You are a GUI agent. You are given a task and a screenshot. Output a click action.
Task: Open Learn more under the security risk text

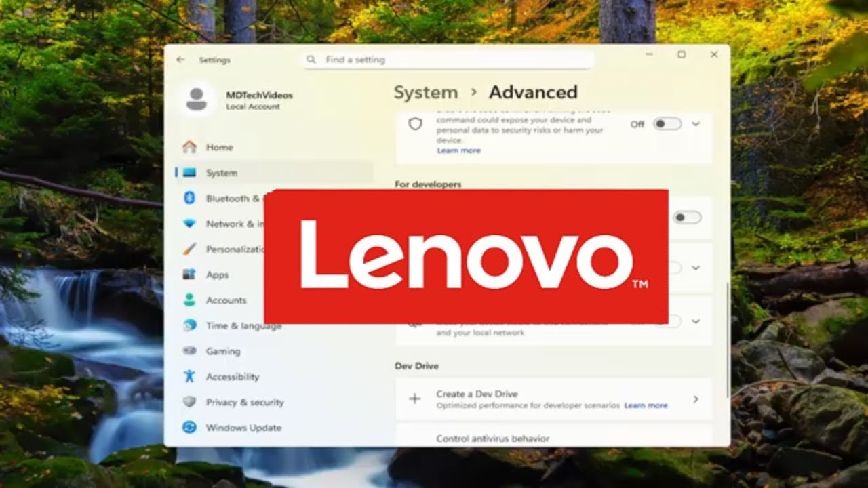[x=458, y=150]
